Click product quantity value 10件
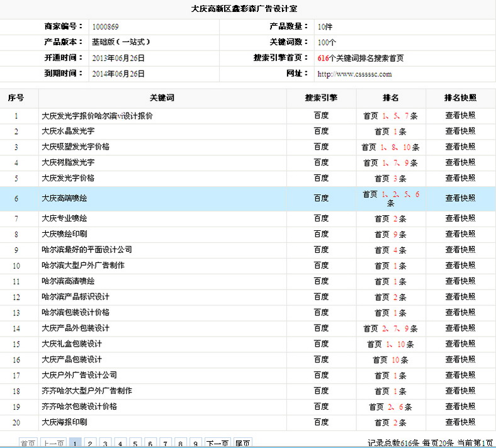The image size is (496, 448). pos(325,27)
